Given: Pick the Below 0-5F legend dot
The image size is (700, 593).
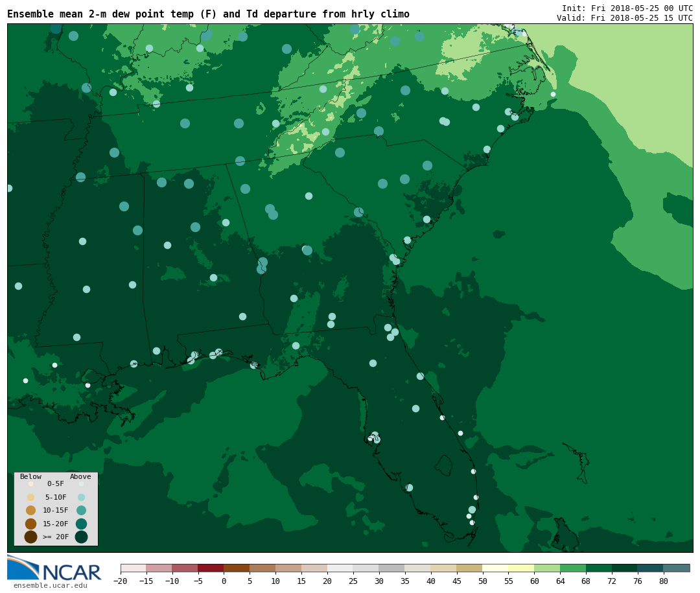Looking at the screenshot, I should (31, 483).
